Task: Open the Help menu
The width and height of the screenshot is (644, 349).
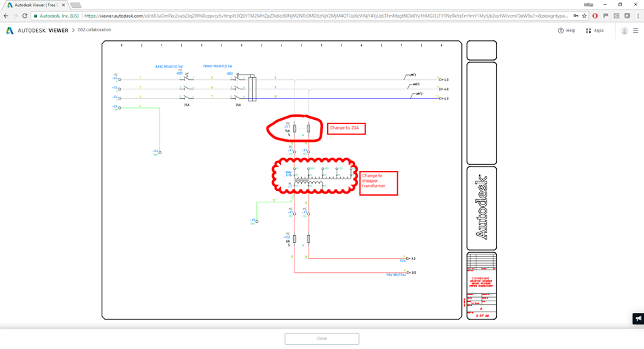Action: (x=566, y=31)
